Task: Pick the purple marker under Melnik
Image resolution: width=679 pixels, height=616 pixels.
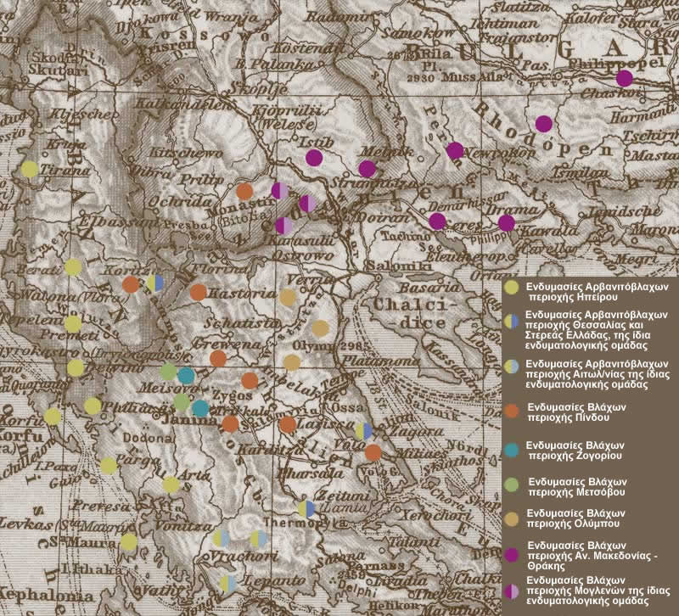Action: tap(368, 169)
